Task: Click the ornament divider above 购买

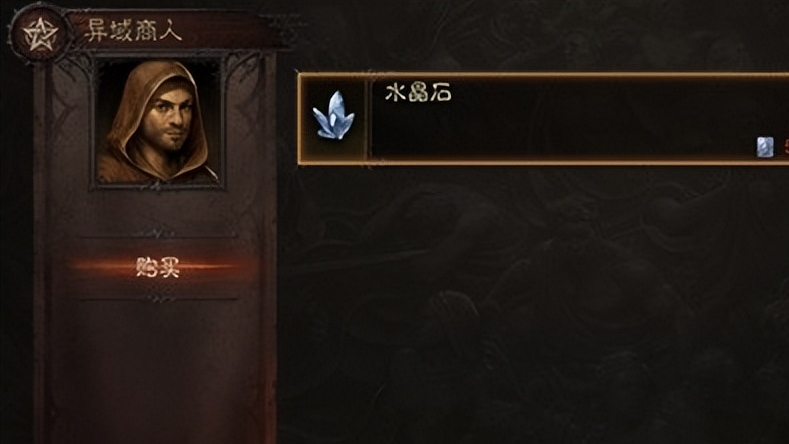Action: (157, 234)
